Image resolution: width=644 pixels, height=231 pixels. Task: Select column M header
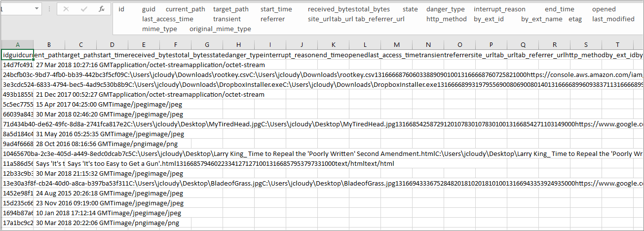point(396,44)
